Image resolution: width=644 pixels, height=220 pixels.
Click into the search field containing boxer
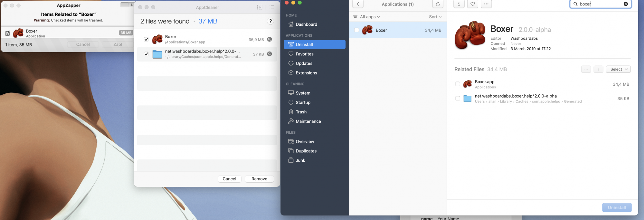tap(601, 4)
